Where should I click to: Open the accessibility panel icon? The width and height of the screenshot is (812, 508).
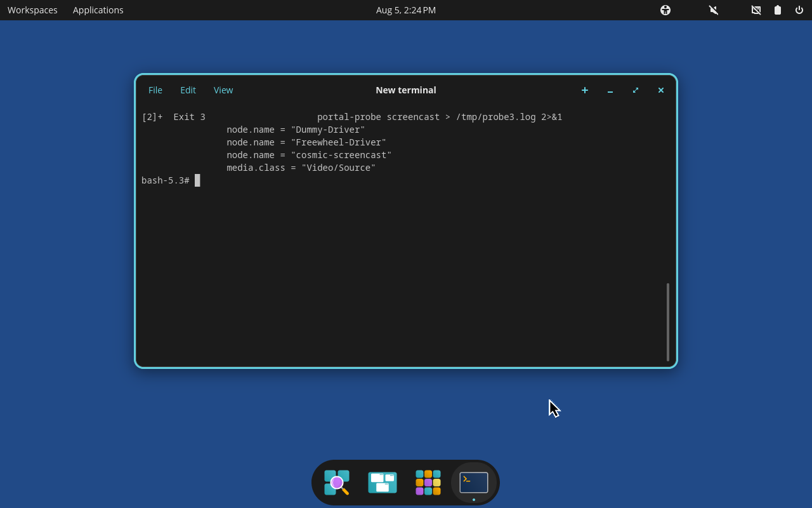pyautogui.click(x=665, y=10)
